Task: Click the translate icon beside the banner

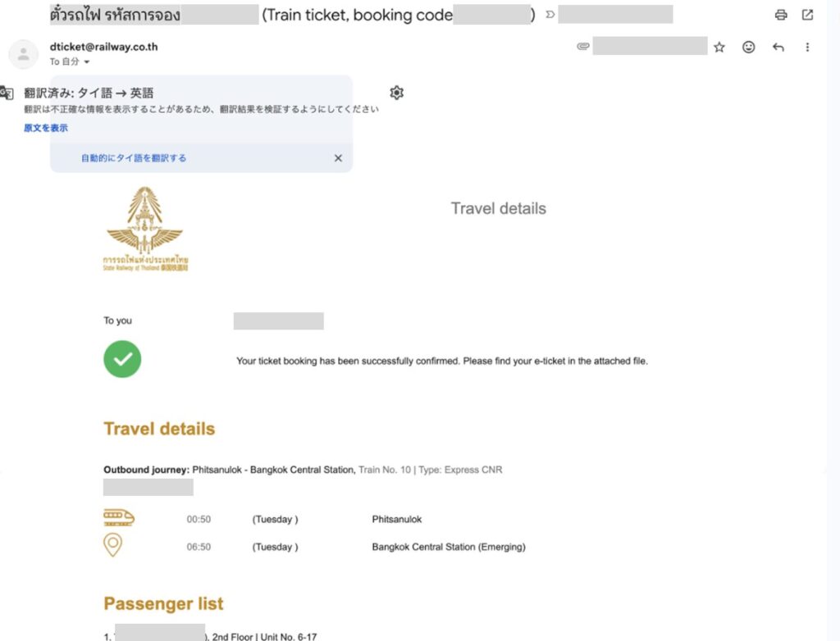Action: point(7,93)
